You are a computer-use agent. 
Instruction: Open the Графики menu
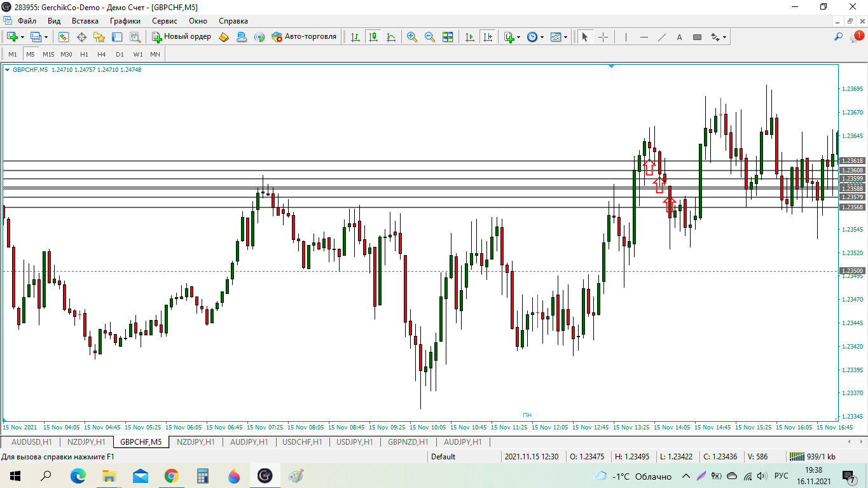125,21
